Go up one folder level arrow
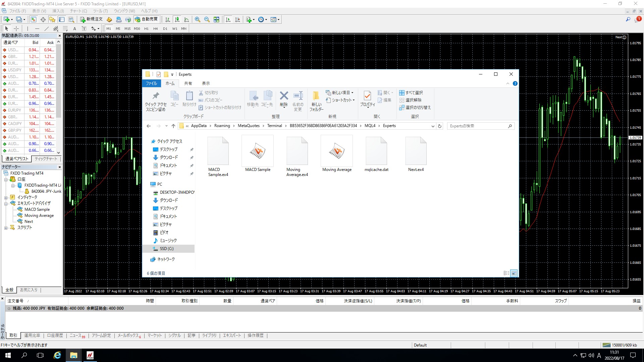This screenshot has width=644, height=362. pos(173,126)
